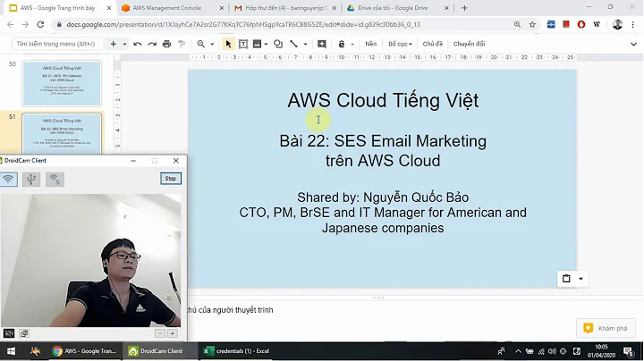Click the Chuyển đổi transition button
Screen dimensions: 644x361
click(x=469, y=44)
